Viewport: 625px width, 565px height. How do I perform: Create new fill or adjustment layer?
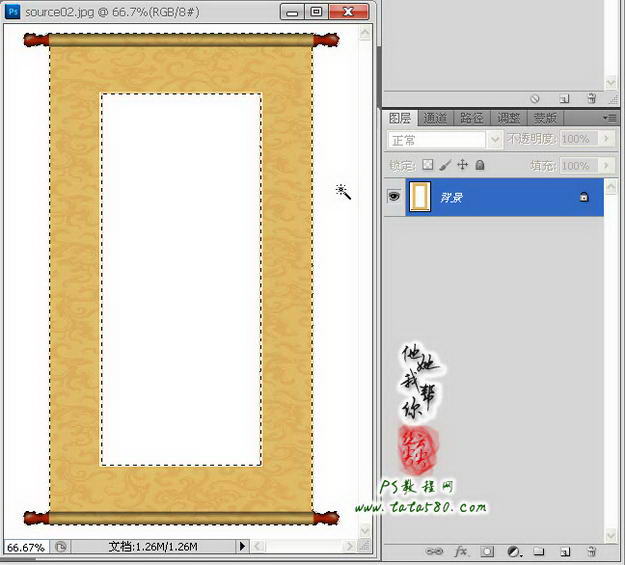point(514,551)
